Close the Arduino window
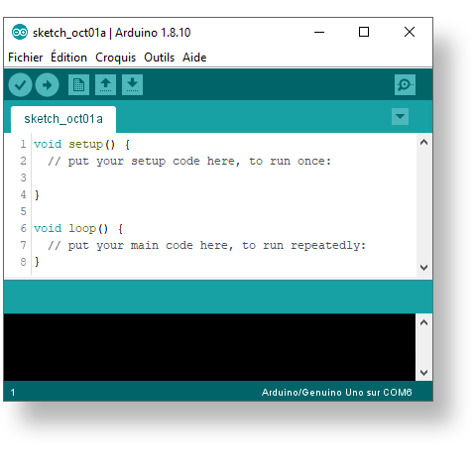Viewport: 476px width, 476px height. pyautogui.click(x=410, y=32)
